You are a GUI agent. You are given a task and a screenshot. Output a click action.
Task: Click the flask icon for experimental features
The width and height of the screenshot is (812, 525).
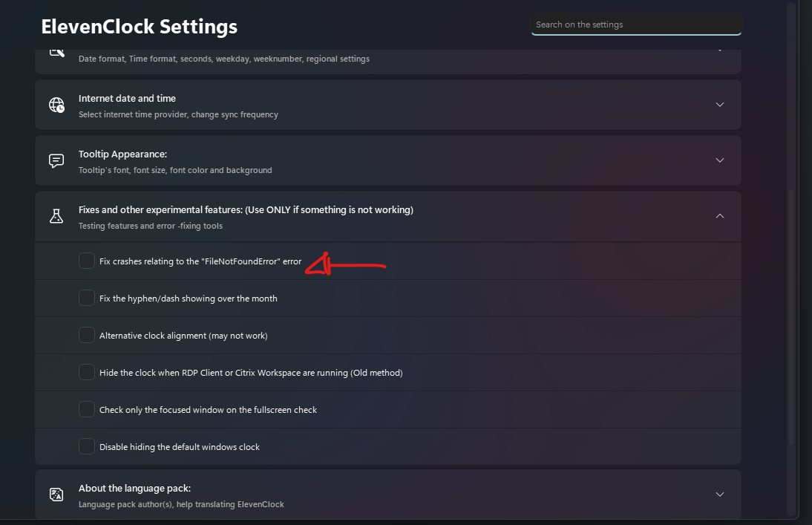tap(56, 216)
